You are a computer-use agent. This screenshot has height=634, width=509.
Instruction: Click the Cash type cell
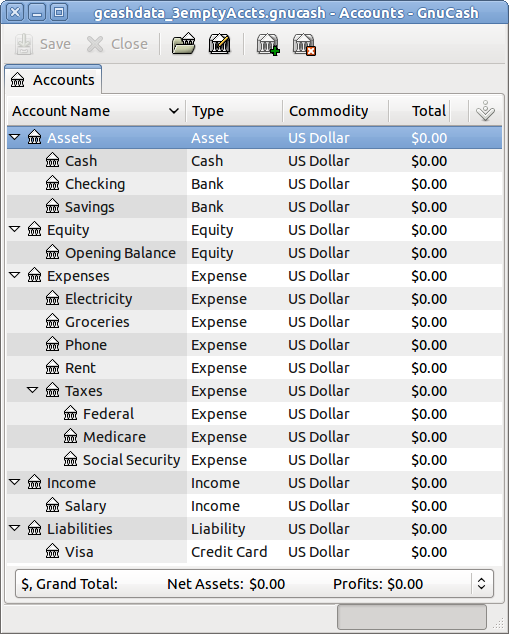click(x=207, y=161)
